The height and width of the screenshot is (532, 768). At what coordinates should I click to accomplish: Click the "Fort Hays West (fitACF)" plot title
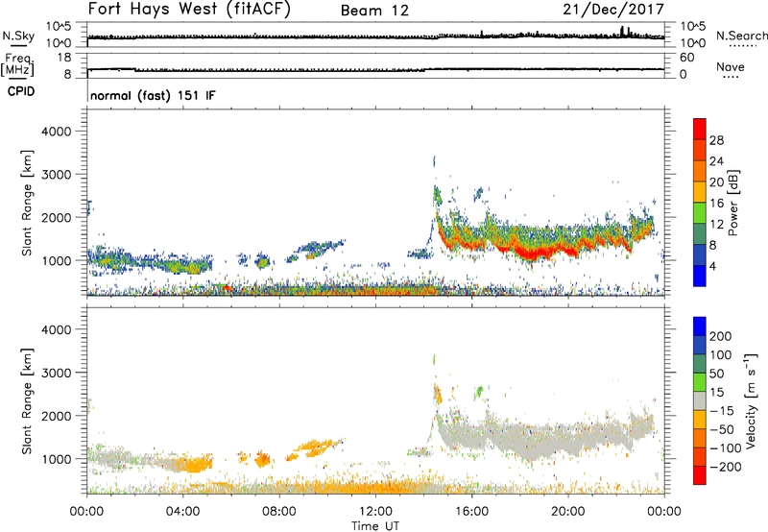(189, 10)
